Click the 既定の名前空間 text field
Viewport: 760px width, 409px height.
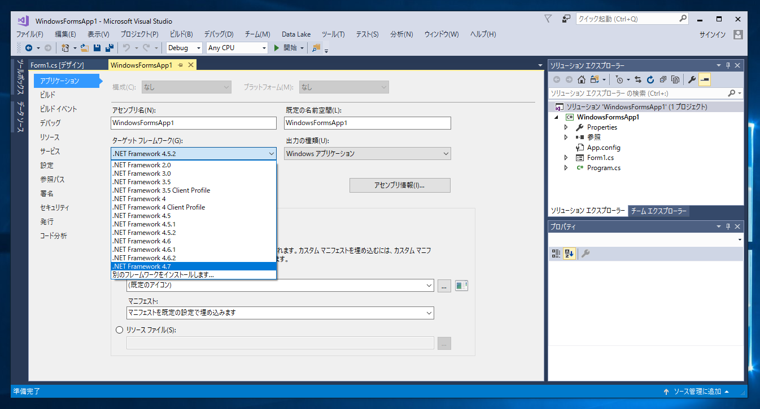[367, 123]
